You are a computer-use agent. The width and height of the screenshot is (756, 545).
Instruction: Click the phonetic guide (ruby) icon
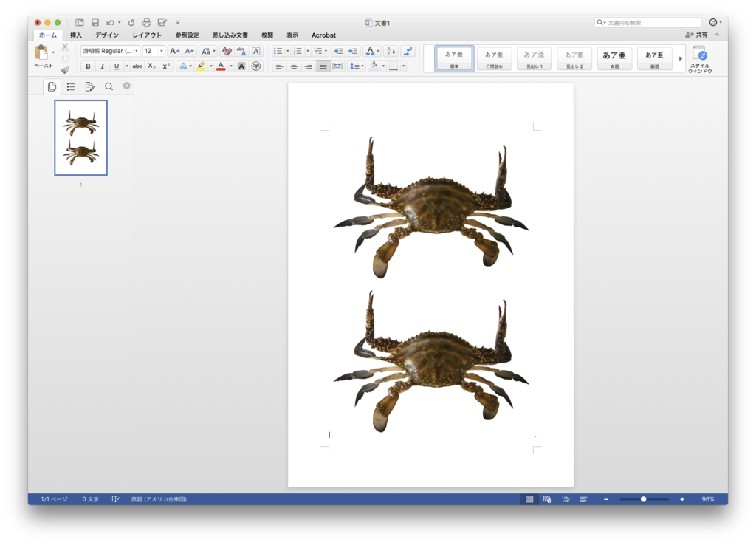coord(241,51)
